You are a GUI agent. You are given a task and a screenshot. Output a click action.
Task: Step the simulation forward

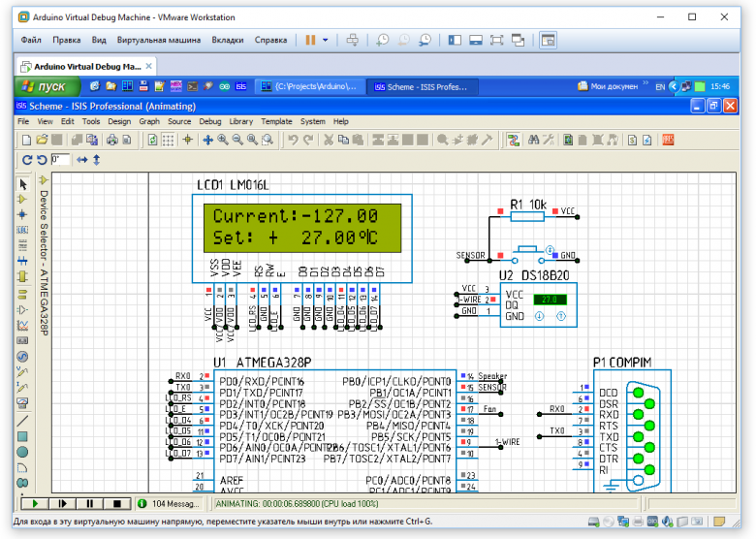62,504
